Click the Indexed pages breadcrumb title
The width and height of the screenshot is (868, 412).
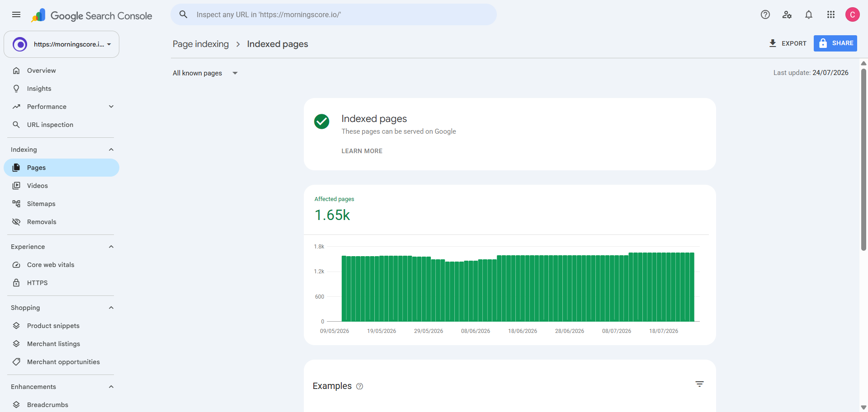[278, 44]
